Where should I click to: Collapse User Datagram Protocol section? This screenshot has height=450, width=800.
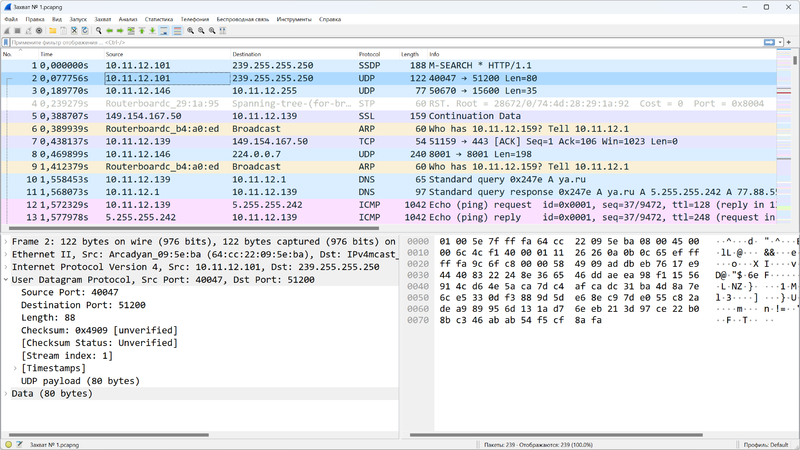coord(6,280)
